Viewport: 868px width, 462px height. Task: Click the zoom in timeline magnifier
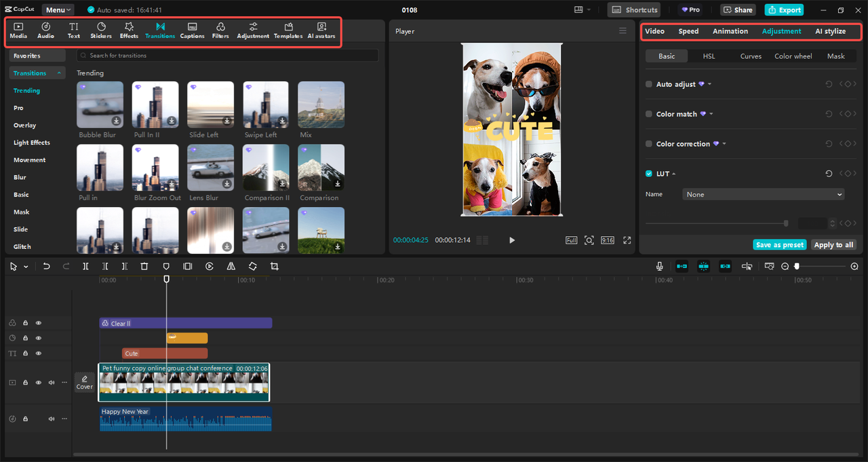pos(854,267)
